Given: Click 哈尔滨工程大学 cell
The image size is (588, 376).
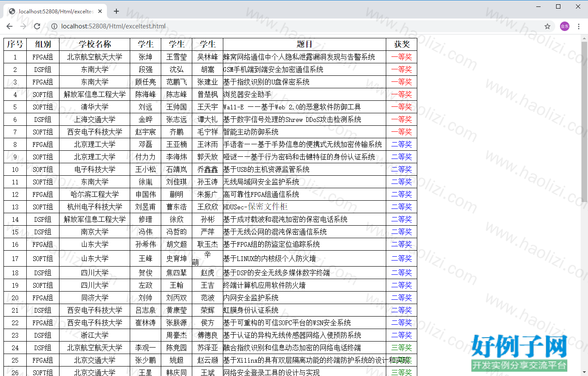Looking at the screenshot, I should 95,194.
